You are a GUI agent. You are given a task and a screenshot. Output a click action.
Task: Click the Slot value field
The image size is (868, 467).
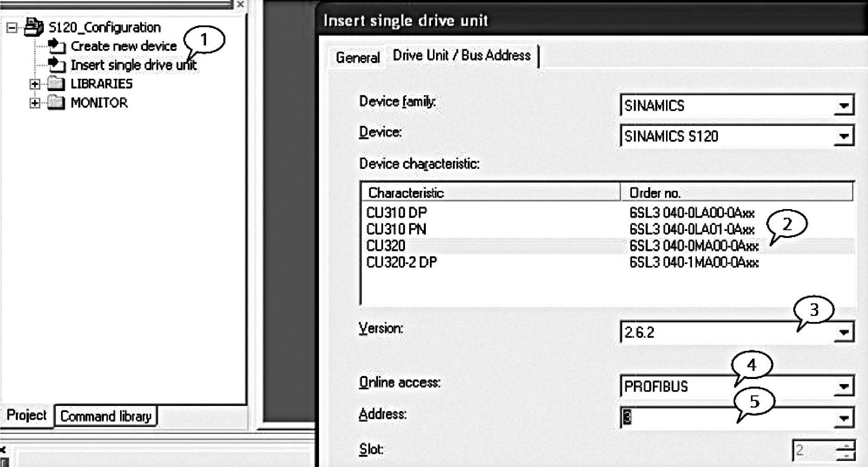pyautogui.click(x=814, y=451)
